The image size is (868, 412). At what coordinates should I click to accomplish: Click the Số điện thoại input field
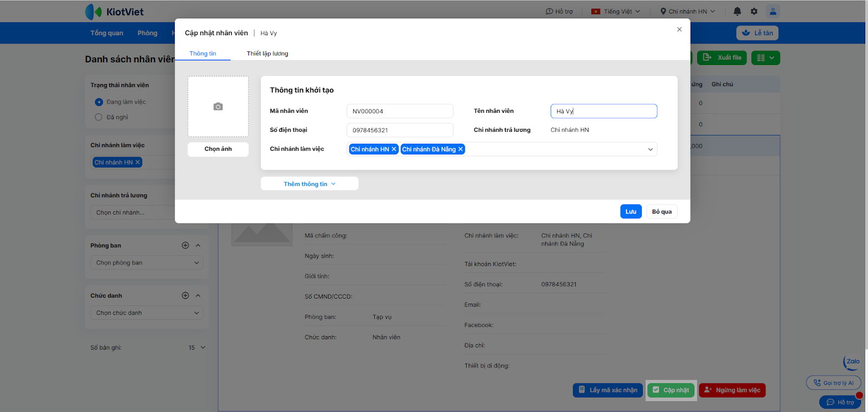tap(400, 130)
